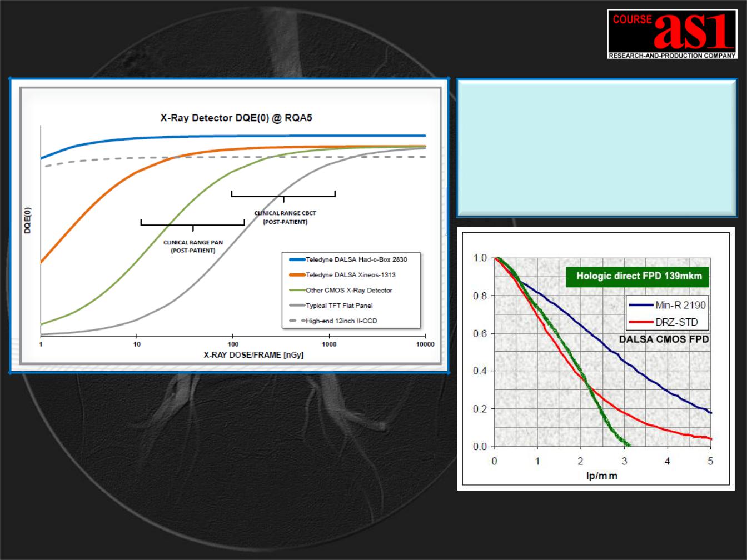Click the orange line swatch for Xineos-1313
Screen dimensions: 747x560
click(297, 274)
